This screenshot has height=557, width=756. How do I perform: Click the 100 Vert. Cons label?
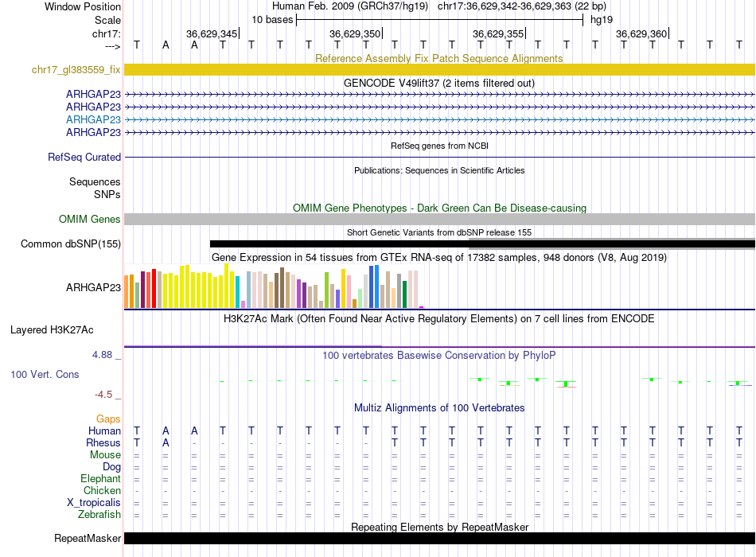pos(45,374)
